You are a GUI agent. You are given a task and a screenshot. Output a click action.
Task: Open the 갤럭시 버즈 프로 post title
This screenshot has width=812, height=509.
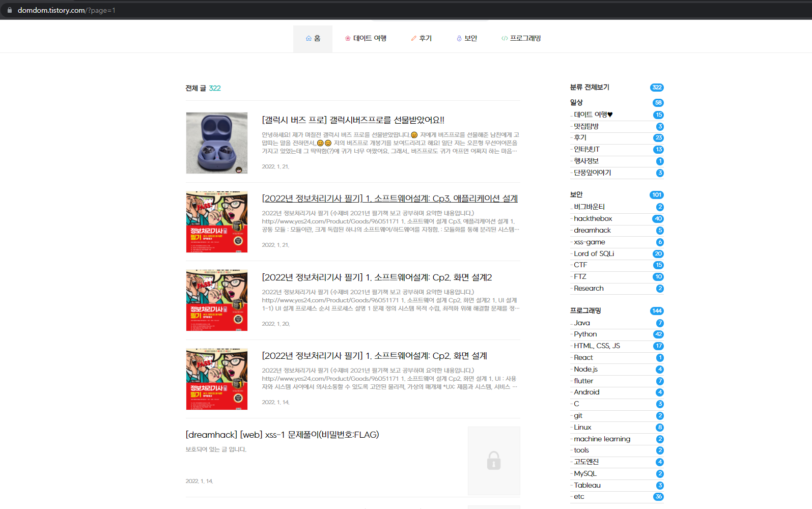pyautogui.click(x=353, y=120)
